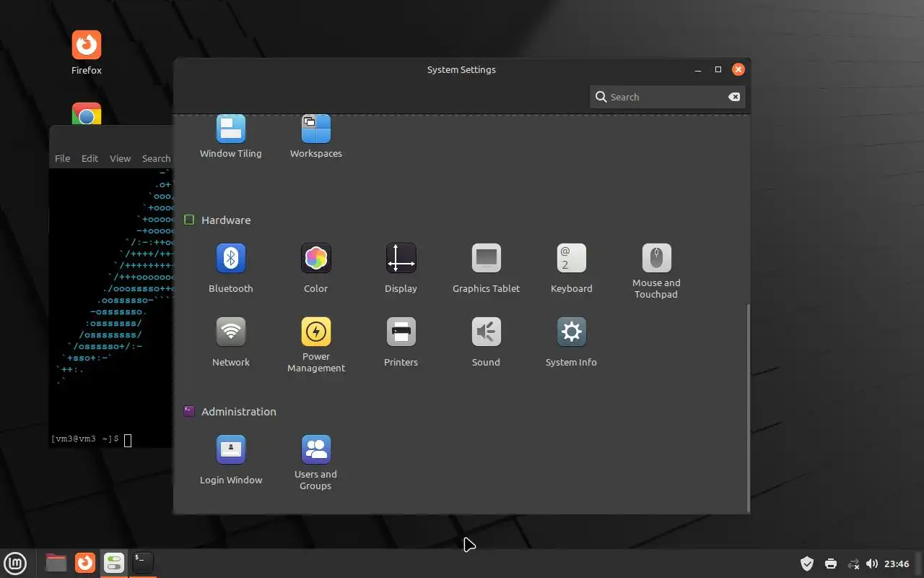Click the System Settings search field
This screenshot has height=578, width=924.
(x=667, y=97)
